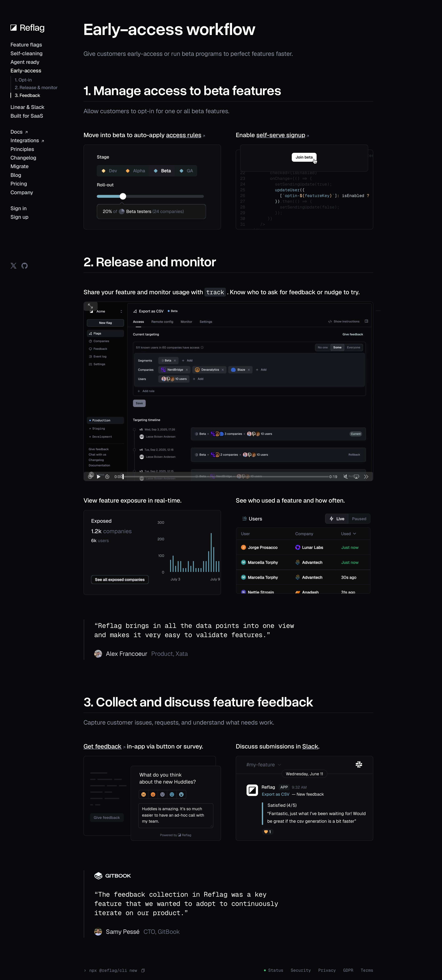Jump to 2. Release & monitor subsection

pos(36,87)
